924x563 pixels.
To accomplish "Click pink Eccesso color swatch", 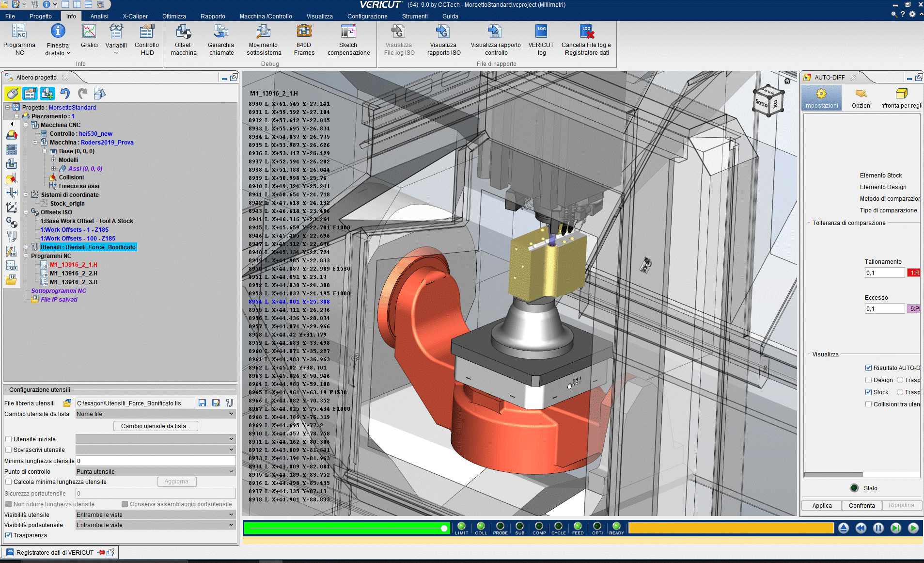I will 913,309.
